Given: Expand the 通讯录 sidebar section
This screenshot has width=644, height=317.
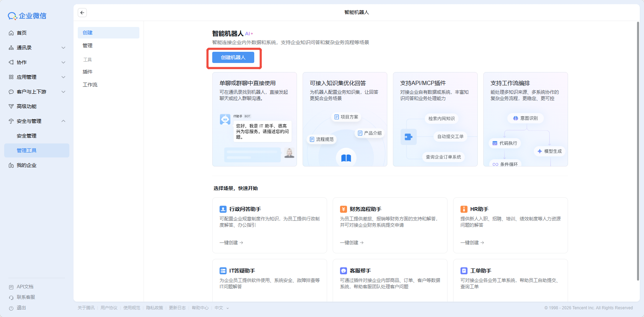Looking at the screenshot, I should coord(63,48).
